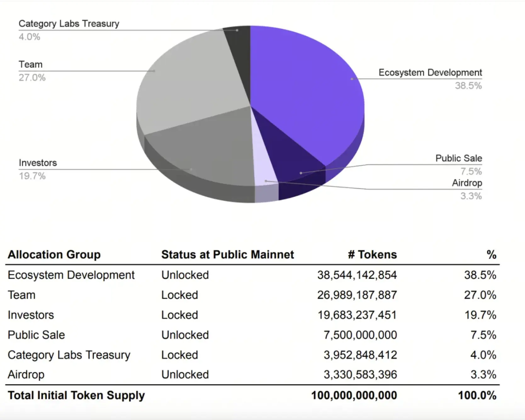Click the # Tokens column header
Image resolution: width=525 pixels, height=420 pixels.
tap(372, 254)
